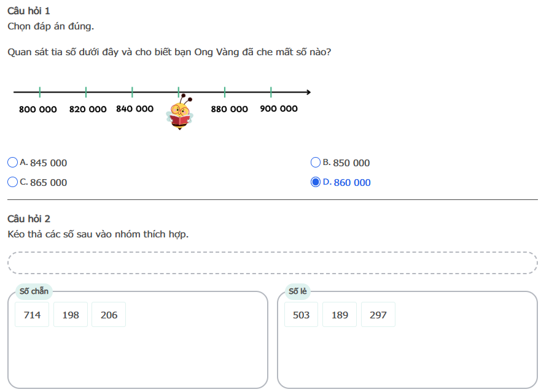This screenshot has width=541, height=392.
Task: Click the 840 000 number line label
Action: tap(134, 109)
